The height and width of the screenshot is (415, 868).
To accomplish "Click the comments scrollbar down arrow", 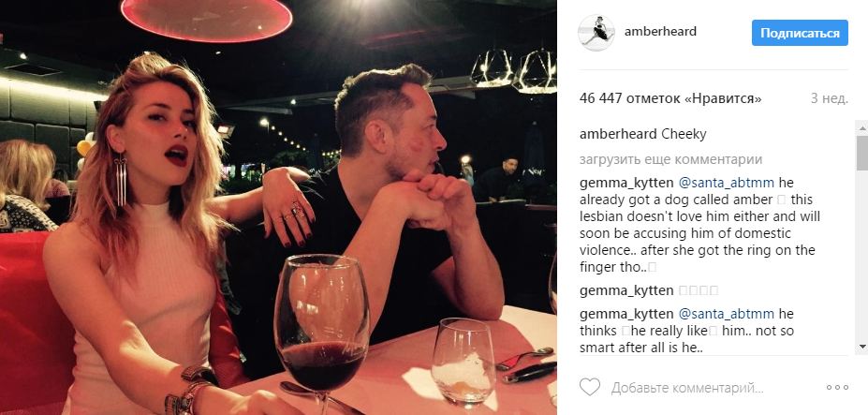I will 861,347.
